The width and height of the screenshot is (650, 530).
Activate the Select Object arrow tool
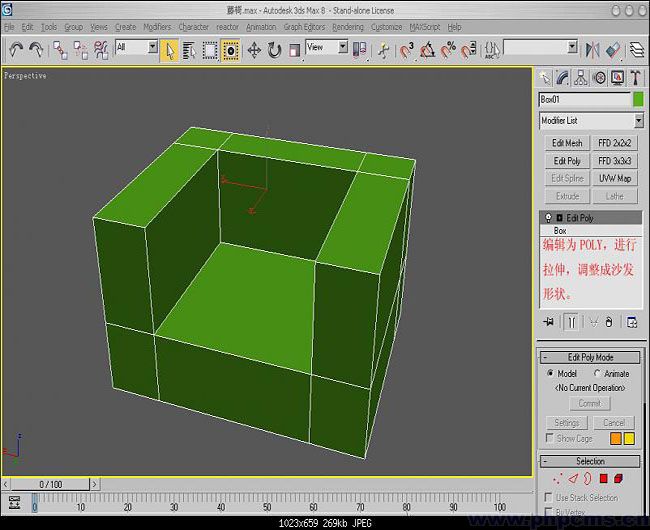tap(169, 49)
